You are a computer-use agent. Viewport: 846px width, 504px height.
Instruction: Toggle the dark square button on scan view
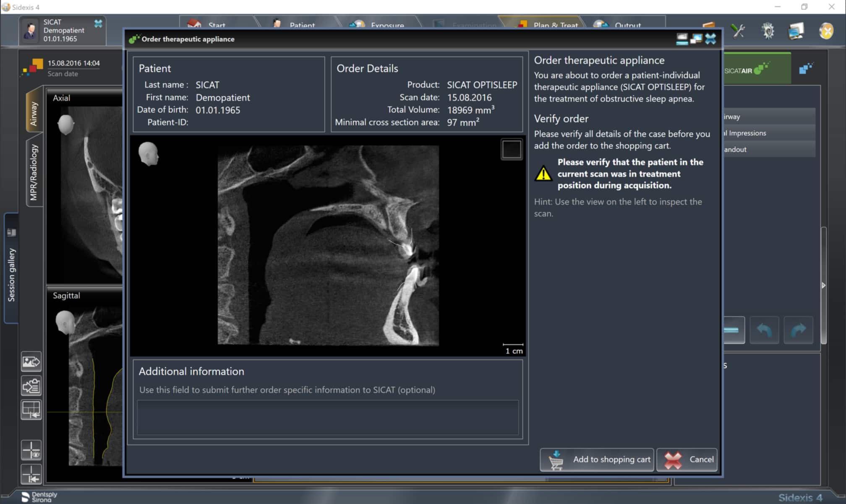tap(512, 149)
